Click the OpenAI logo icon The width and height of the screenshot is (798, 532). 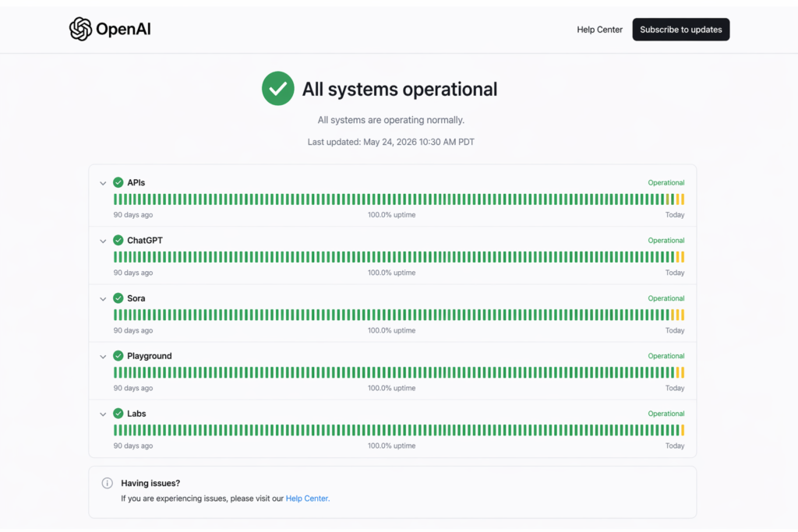(x=80, y=30)
